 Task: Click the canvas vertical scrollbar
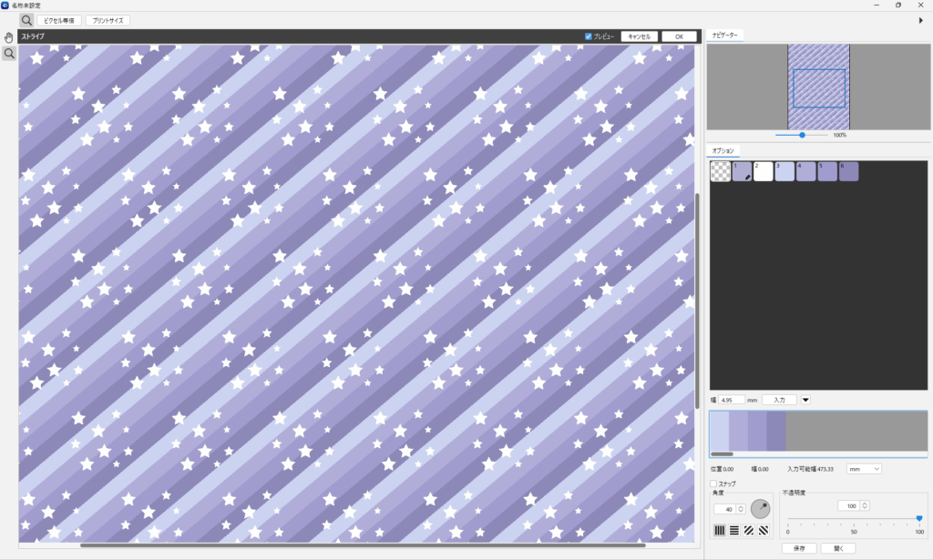(x=697, y=300)
